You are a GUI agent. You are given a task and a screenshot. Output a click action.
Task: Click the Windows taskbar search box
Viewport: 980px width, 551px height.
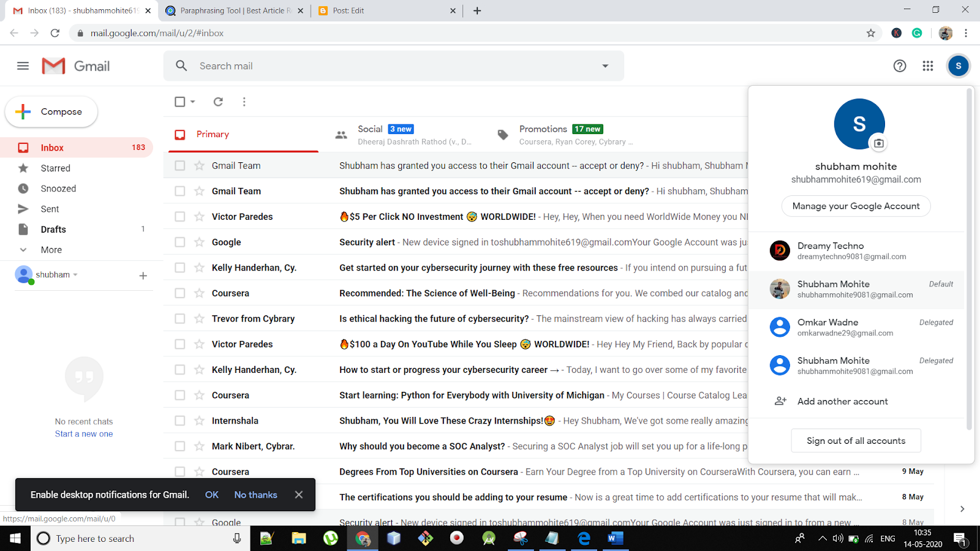click(x=140, y=538)
